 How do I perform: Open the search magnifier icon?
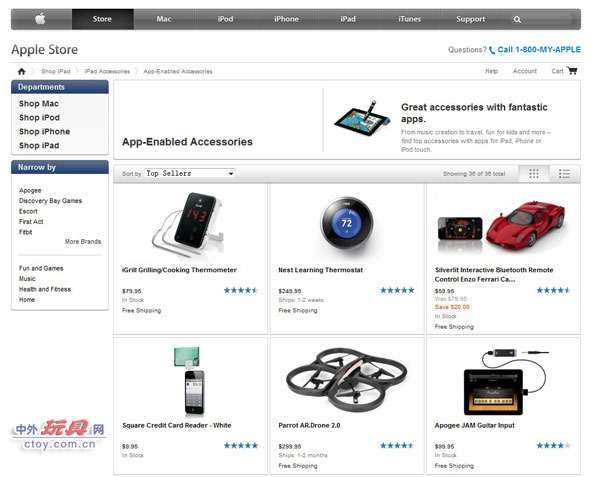(517, 19)
